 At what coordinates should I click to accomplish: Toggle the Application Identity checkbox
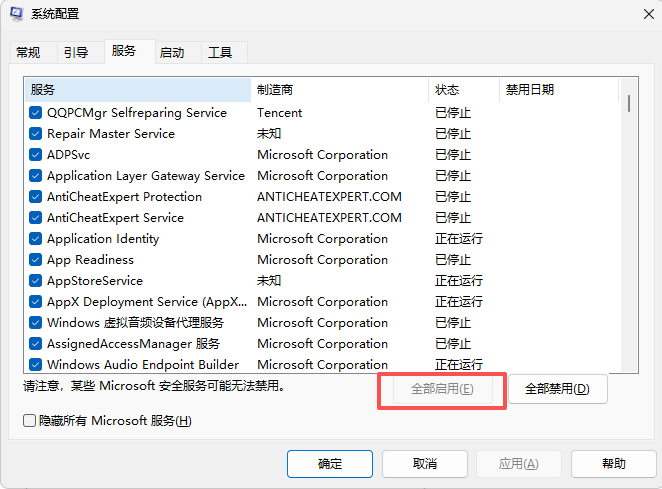tap(35, 239)
